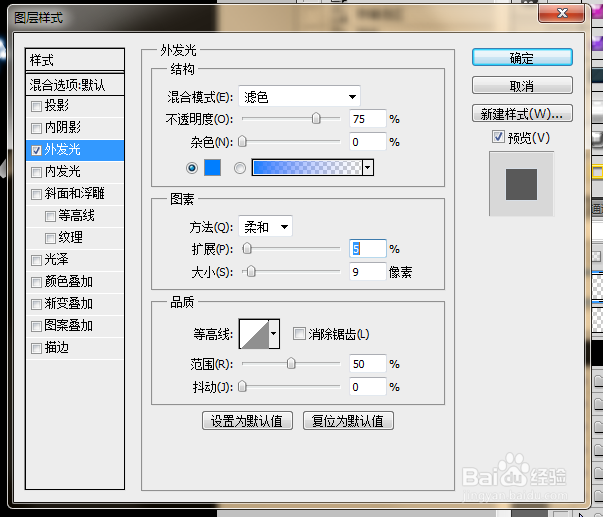Click the 扩展 slider handle
Image resolution: width=603 pixels, height=517 pixels.
click(x=247, y=248)
